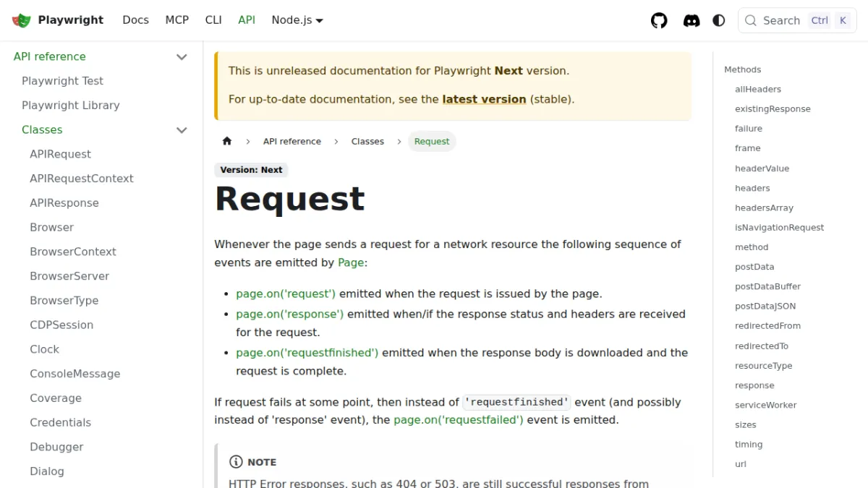The width and height of the screenshot is (868, 488).
Task: Click the Classes breadcrumb
Action: coord(367,141)
